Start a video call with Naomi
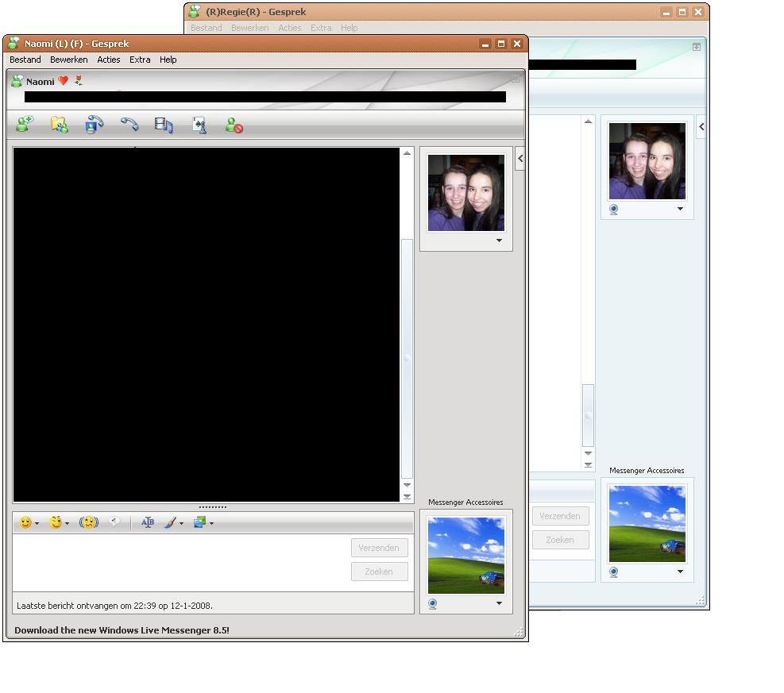Screen dimensions: 784x693 point(94,125)
